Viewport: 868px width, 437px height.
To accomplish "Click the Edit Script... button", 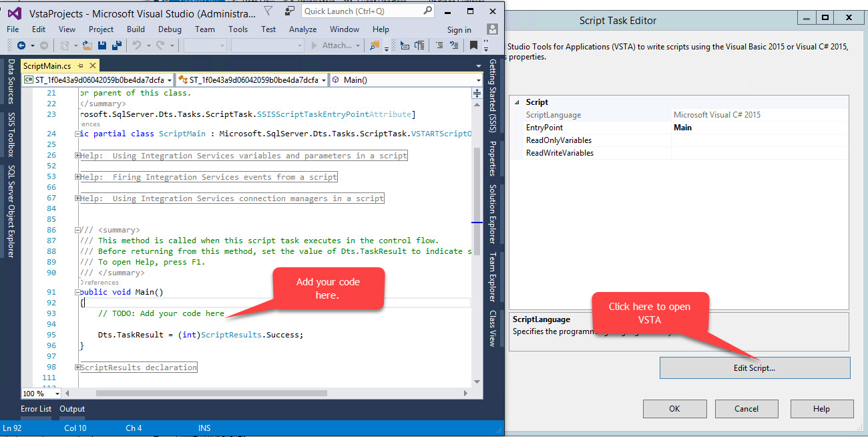I will point(755,368).
